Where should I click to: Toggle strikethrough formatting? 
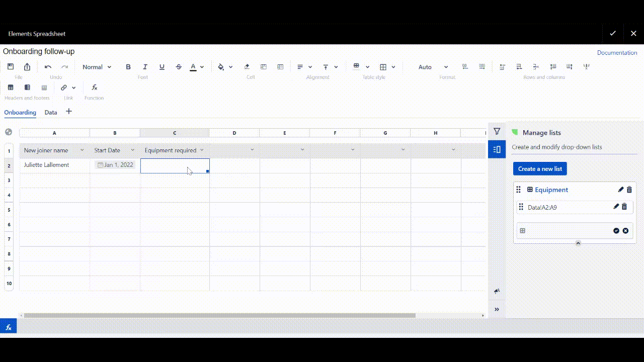coord(179,67)
